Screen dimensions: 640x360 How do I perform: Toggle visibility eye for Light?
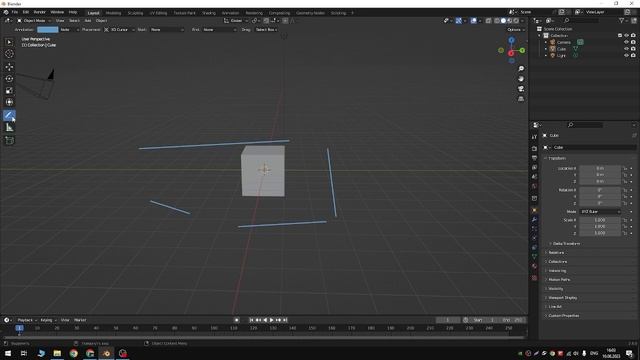pyautogui.click(x=627, y=55)
